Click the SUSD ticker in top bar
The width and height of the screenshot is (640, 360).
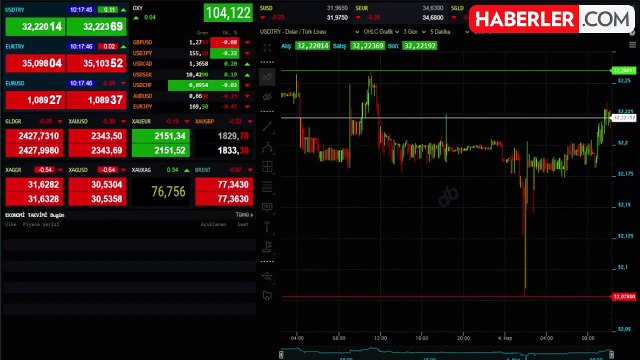pyautogui.click(x=266, y=8)
